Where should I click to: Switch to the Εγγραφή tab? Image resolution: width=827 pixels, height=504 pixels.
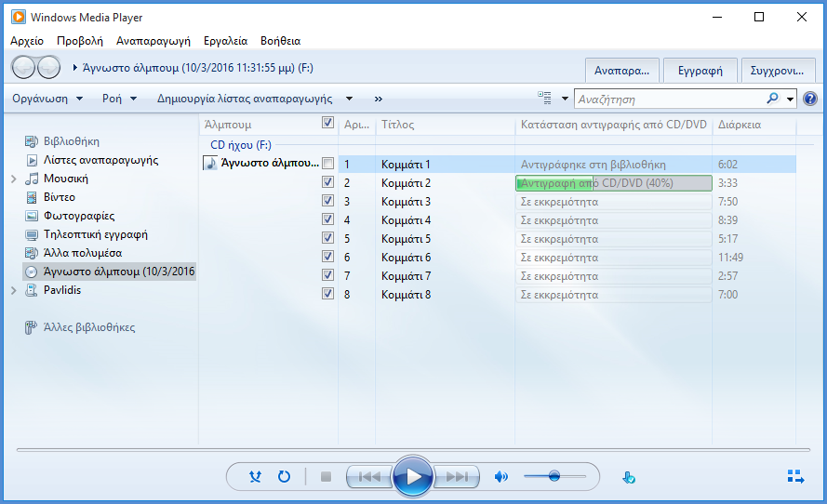(x=700, y=71)
